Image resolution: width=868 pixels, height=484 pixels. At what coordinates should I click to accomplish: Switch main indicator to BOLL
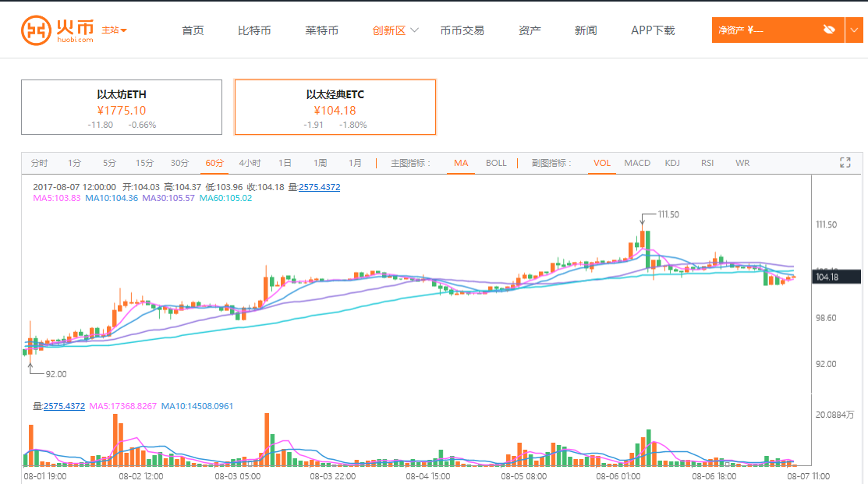click(x=496, y=163)
